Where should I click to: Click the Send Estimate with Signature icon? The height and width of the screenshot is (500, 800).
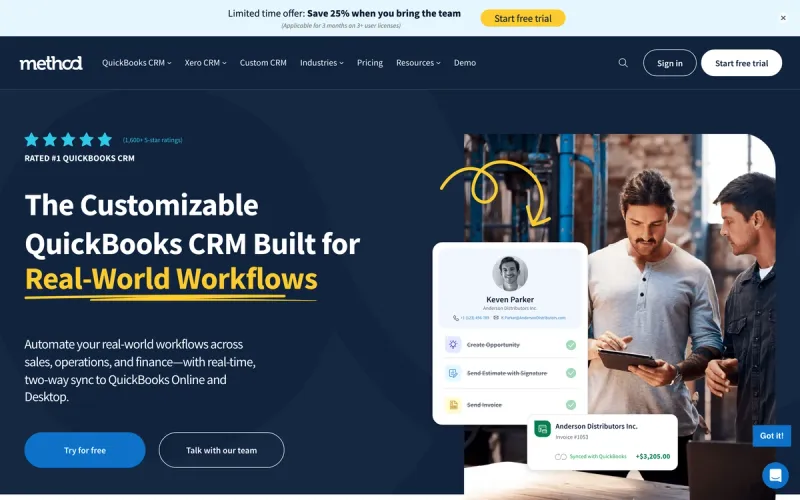click(453, 373)
